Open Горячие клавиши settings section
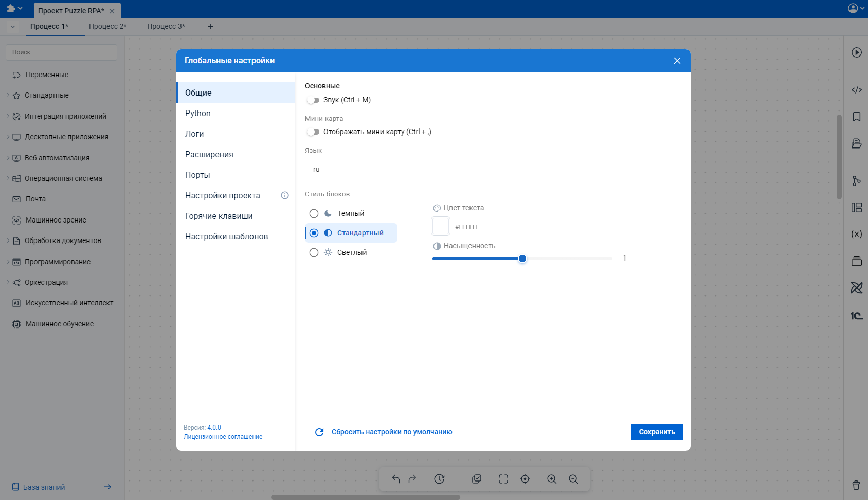 pyautogui.click(x=236, y=216)
